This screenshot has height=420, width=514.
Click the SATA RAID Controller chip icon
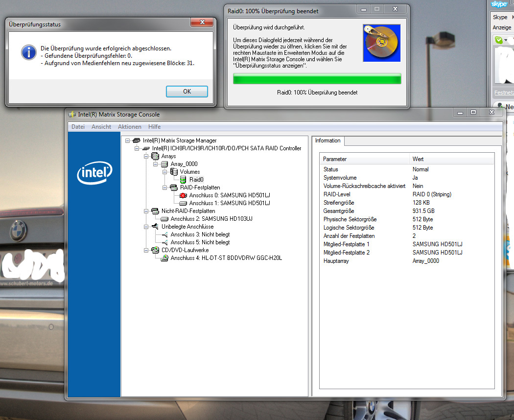click(146, 148)
